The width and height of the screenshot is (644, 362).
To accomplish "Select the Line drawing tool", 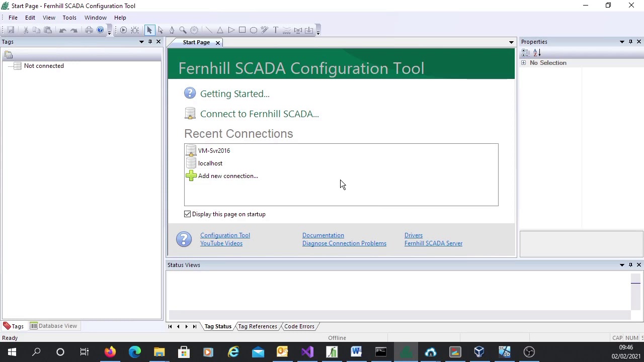I will pyautogui.click(x=209, y=30).
